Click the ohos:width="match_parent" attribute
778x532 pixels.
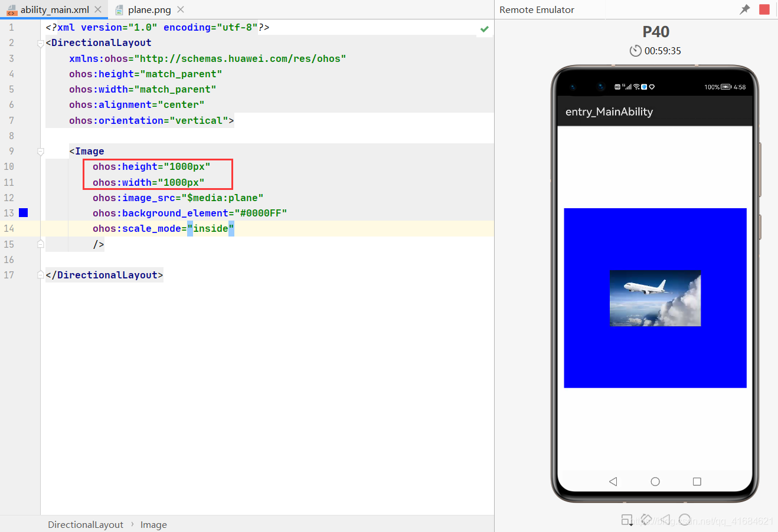click(142, 89)
